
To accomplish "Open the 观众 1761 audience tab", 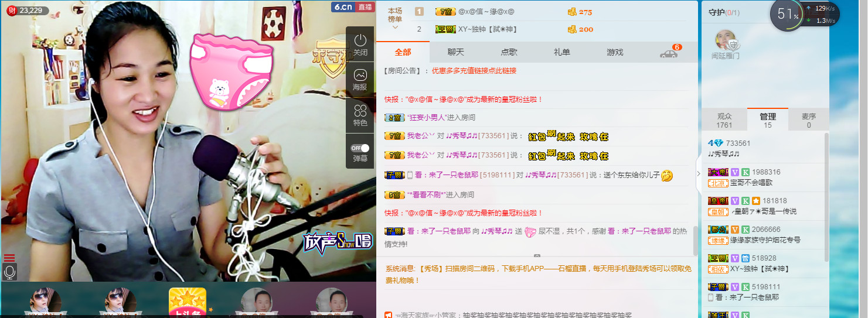I will point(724,120).
